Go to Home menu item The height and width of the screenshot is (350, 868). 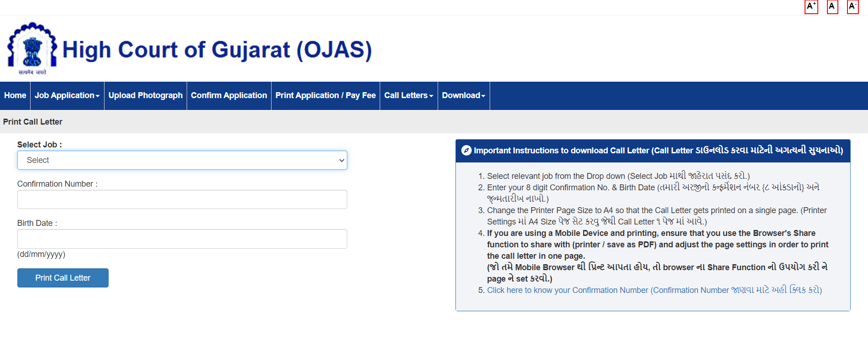point(15,95)
